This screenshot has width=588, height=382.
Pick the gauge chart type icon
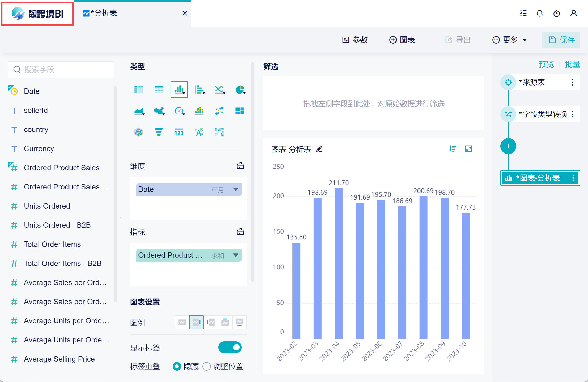coord(179,111)
